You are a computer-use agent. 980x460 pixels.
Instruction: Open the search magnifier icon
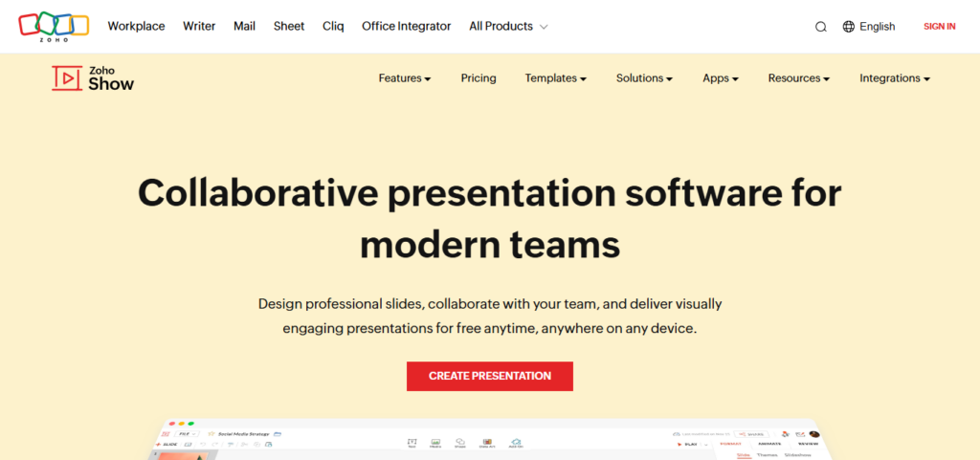820,27
